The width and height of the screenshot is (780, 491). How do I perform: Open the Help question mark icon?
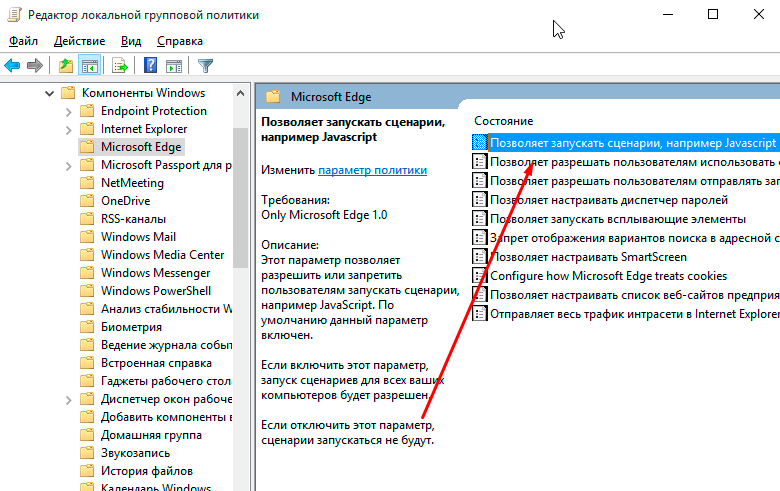point(150,66)
